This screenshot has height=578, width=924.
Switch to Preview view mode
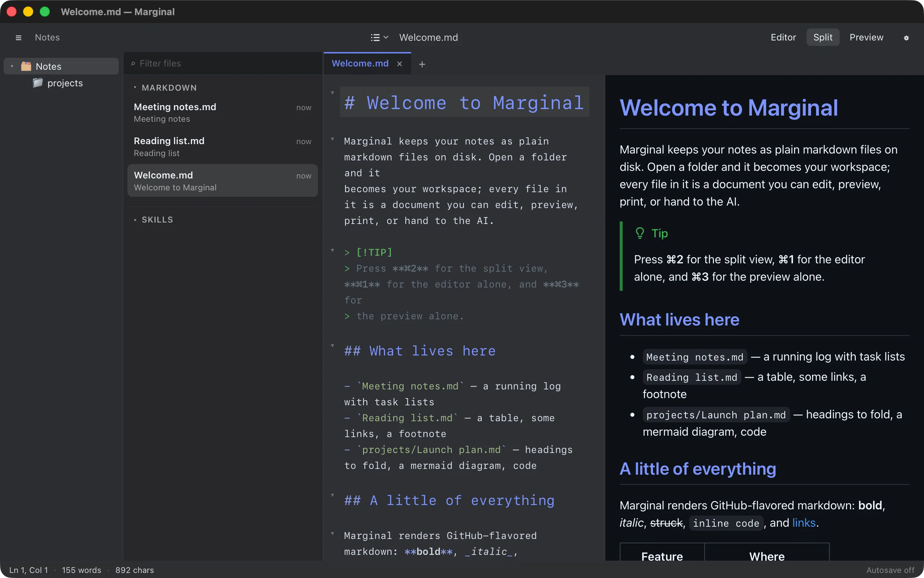point(866,37)
